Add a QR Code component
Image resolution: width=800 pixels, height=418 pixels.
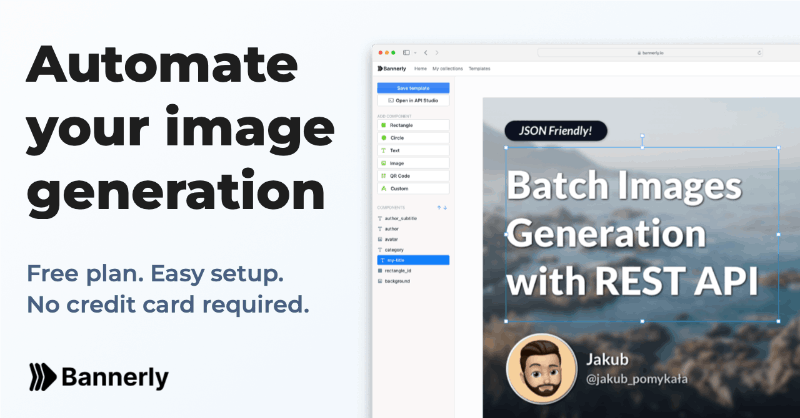click(413, 176)
